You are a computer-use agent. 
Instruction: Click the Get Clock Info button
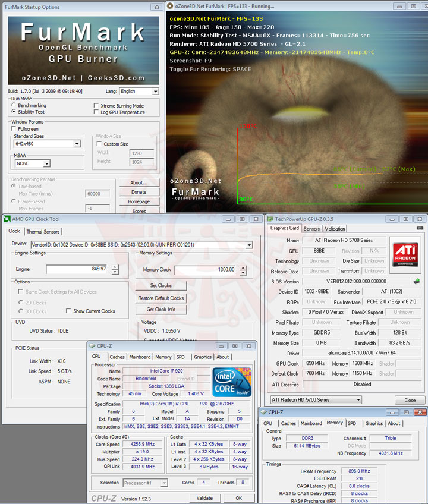point(160,309)
